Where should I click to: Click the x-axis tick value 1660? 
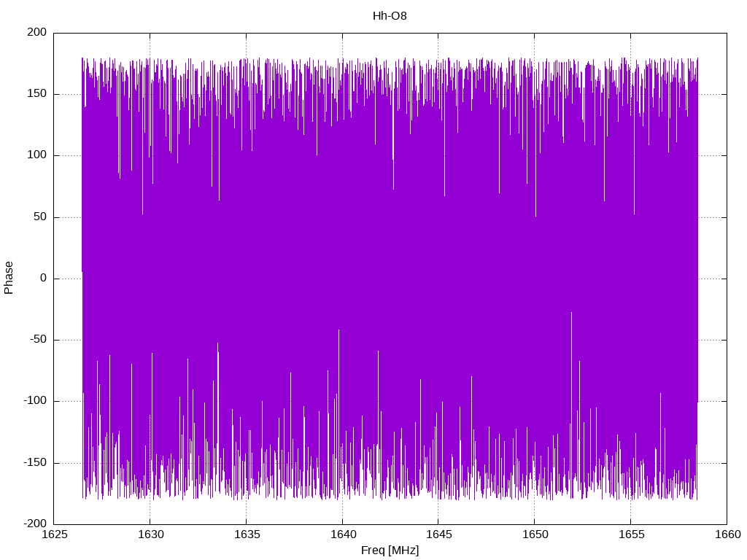tap(727, 534)
